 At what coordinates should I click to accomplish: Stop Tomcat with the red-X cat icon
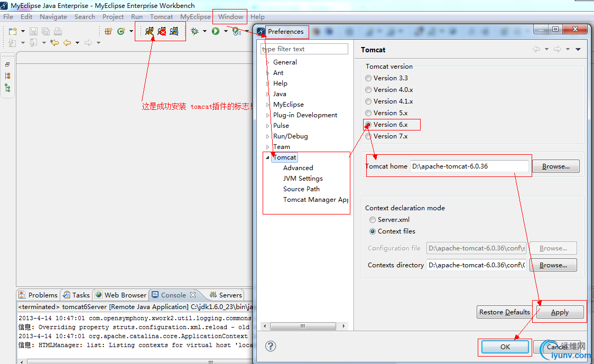click(162, 31)
